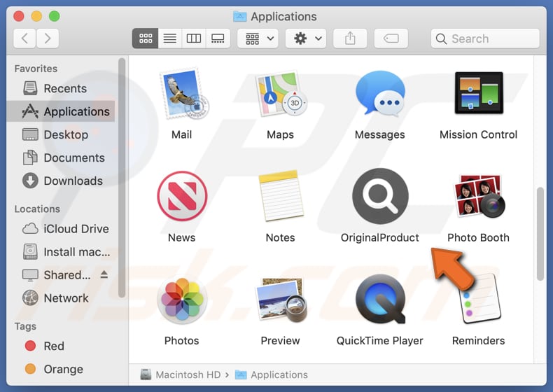
Task: Click the main file area scrollbar
Action: [540, 234]
